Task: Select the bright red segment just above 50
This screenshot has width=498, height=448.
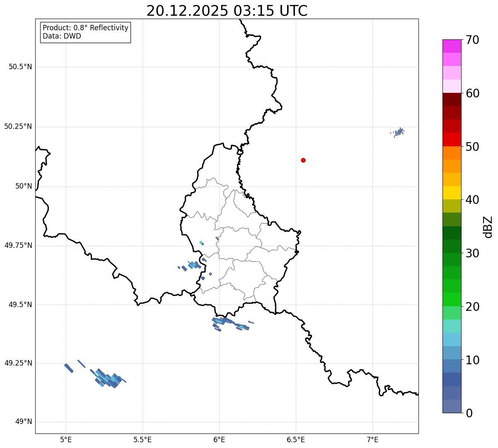Action: pyautogui.click(x=452, y=139)
